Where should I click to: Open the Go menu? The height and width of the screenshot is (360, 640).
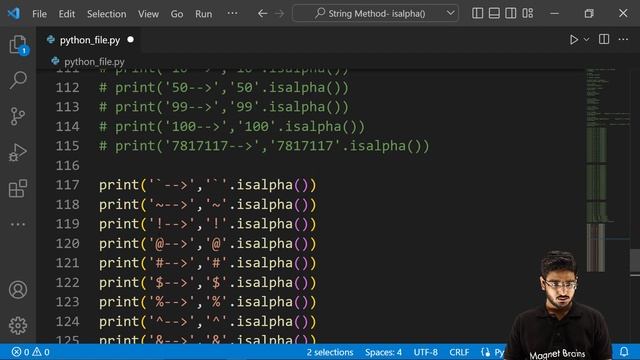pos(177,14)
